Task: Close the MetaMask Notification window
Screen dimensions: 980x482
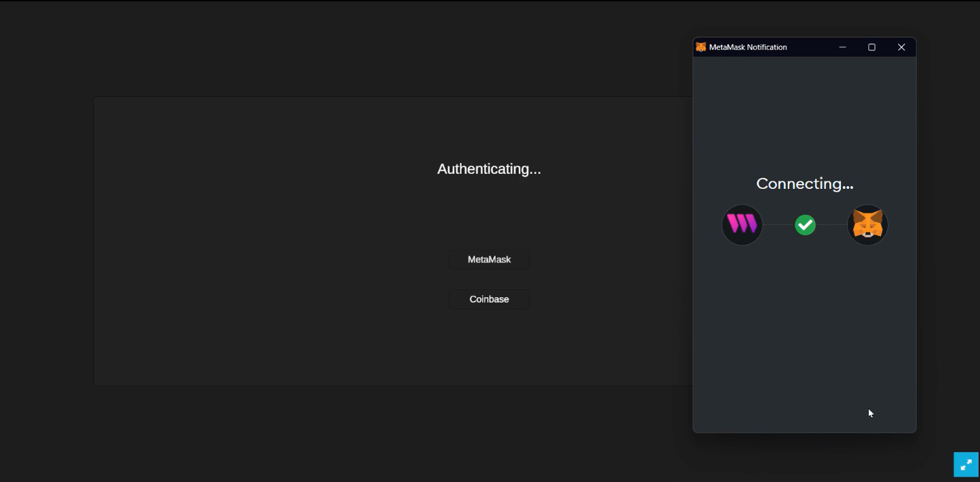Action: click(901, 47)
